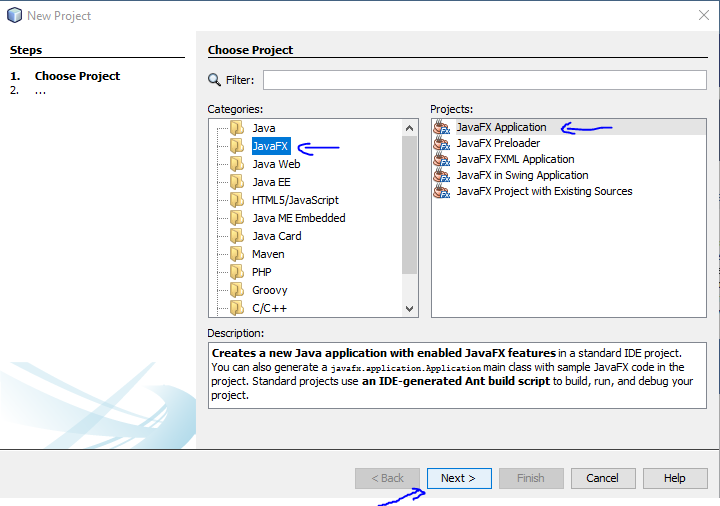Choose the JavaFX Application project type

tap(501, 127)
